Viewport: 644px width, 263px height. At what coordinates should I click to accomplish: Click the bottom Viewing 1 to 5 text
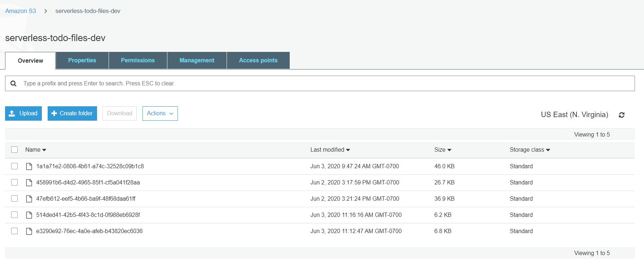click(592, 253)
